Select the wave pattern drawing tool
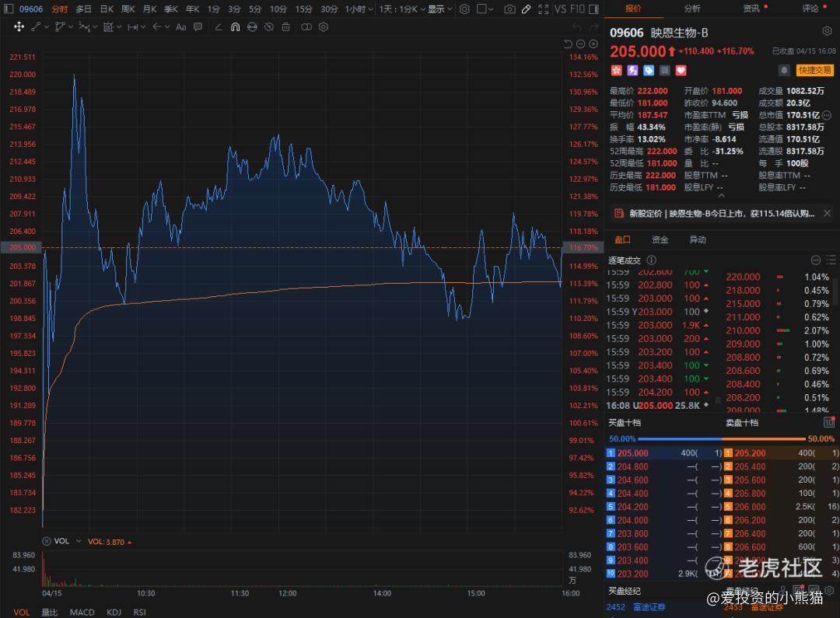 click(85, 26)
